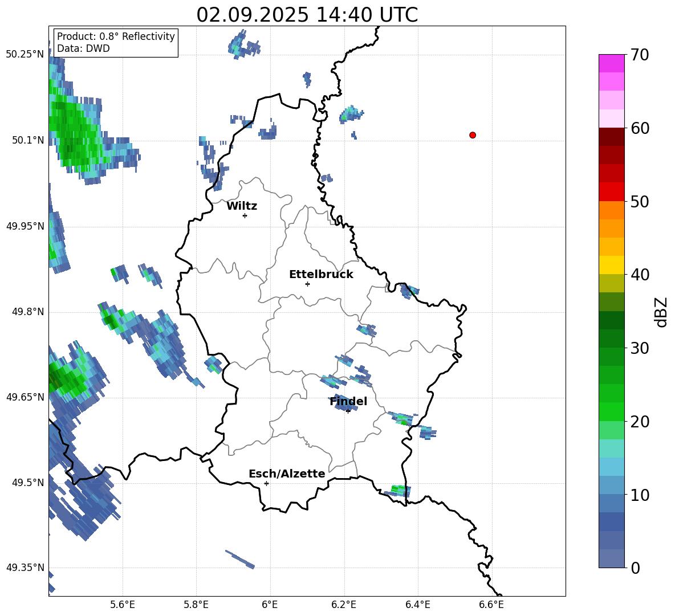The height and width of the screenshot is (616, 675).
Task: Click the 6.4°E longitude label
Action: pos(417,605)
